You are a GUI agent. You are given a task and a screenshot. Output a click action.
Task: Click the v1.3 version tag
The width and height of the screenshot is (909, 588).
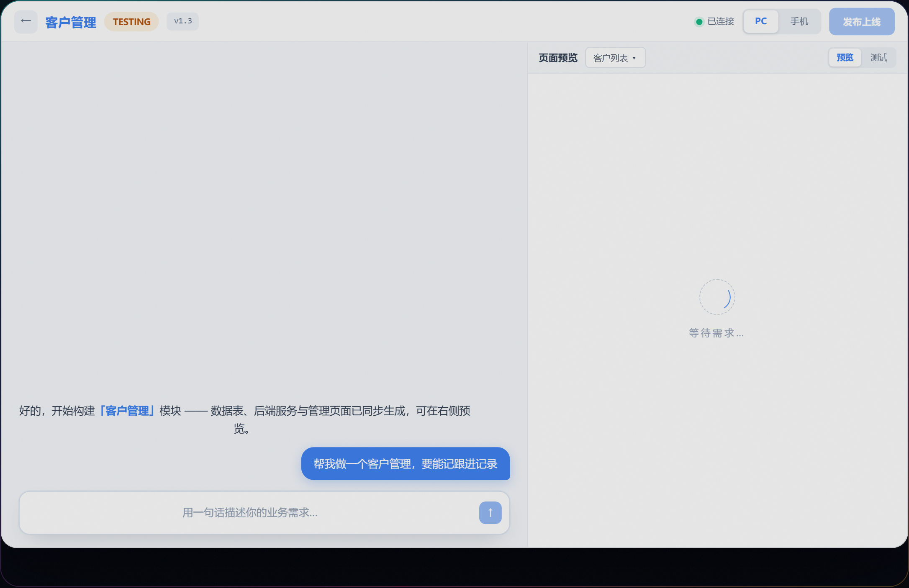click(x=183, y=21)
